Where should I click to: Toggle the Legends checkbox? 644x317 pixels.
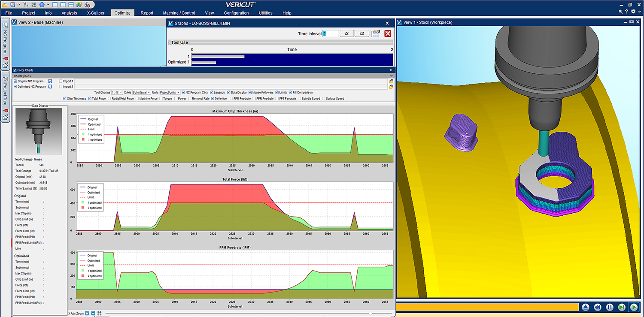coord(212,93)
